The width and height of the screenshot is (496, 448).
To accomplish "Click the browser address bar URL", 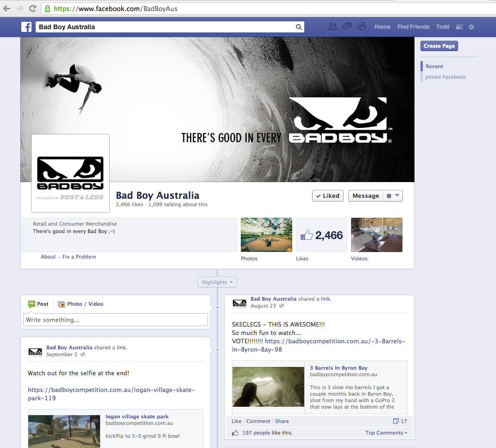I will (x=115, y=9).
